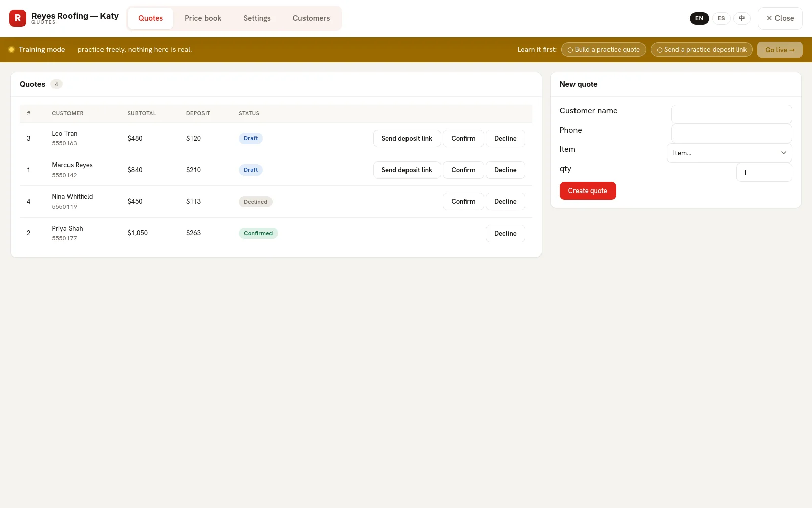812x508 pixels.
Task: Click the CUSTOMER column header
Action: (x=67, y=114)
